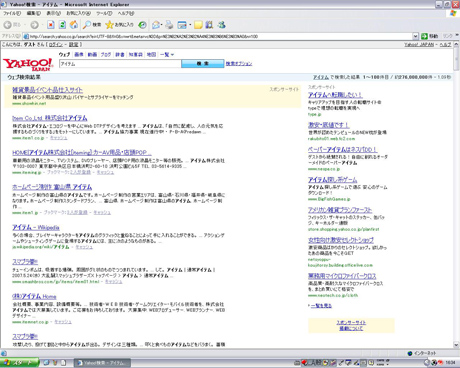Screen dimensions: 460x368
Task: Open the Research books toolbar icon
Action: pyautogui.click(x=209, y=25)
